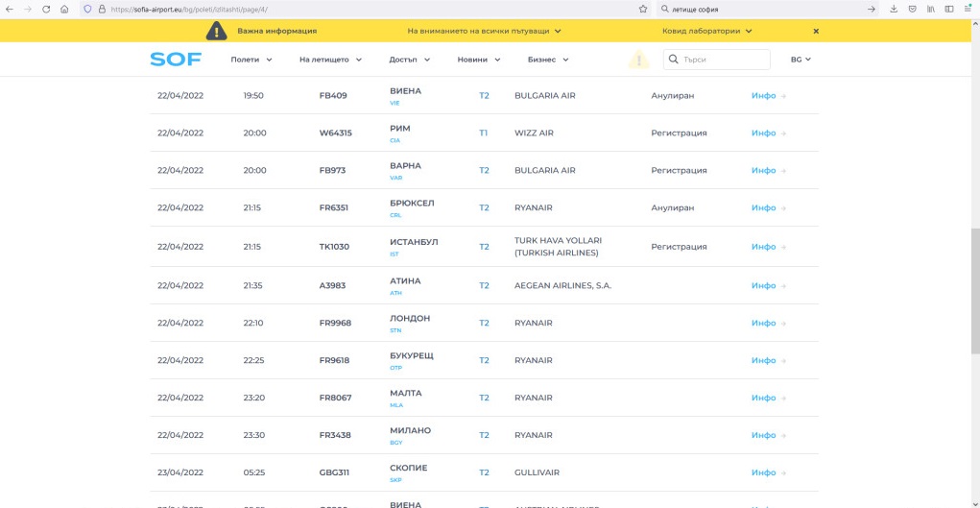Viewport: 980px width, 508px height.
Task: Open 'Инфо' for flight TK1030 to Istanbul
Action: tap(768, 247)
